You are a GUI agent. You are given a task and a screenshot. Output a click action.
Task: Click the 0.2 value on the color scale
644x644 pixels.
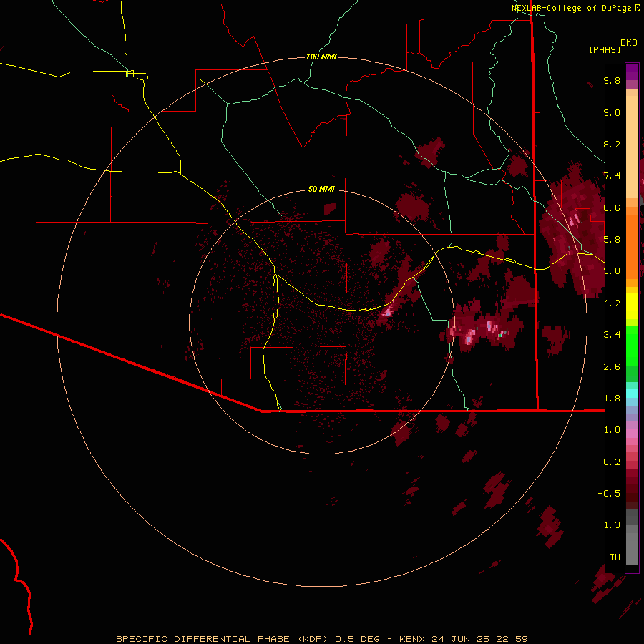coord(612,462)
